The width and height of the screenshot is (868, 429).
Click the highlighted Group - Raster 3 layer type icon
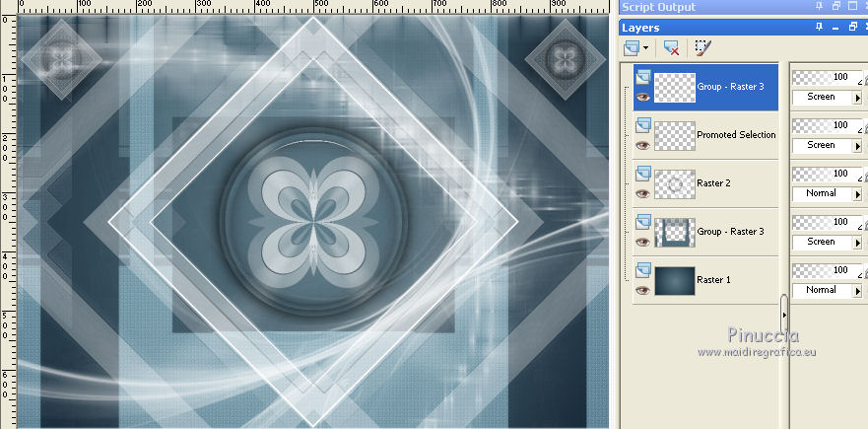(642, 77)
